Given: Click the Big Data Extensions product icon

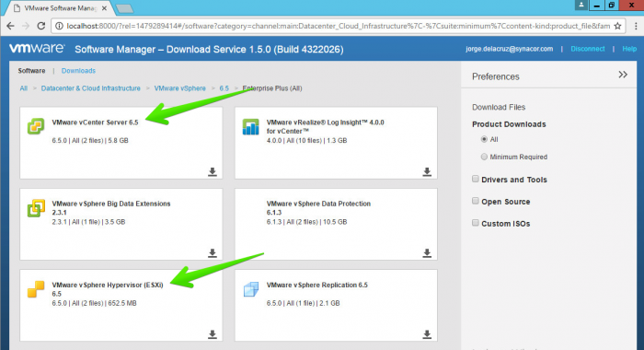Looking at the screenshot, I should click(36, 207).
